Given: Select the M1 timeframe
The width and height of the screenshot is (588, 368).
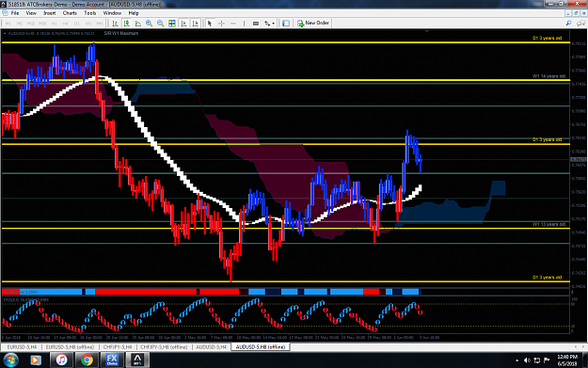Looking at the screenshot, I should click(8, 24).
